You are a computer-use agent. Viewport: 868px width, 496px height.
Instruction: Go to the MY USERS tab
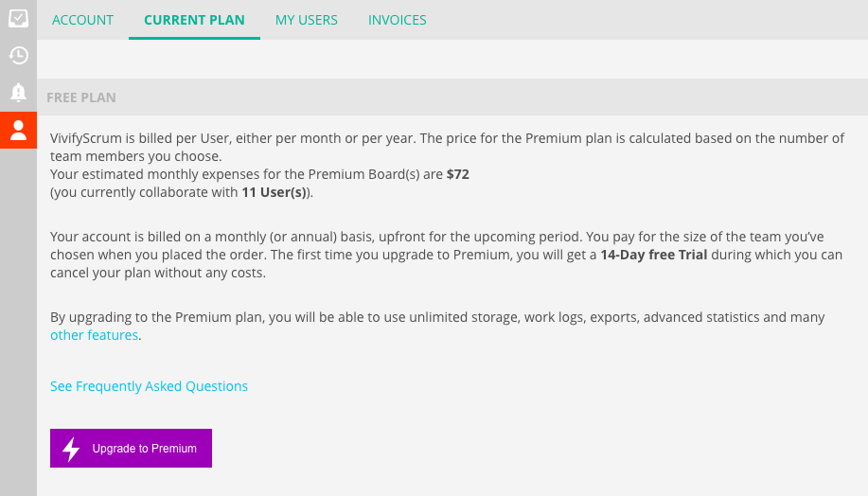306,20
